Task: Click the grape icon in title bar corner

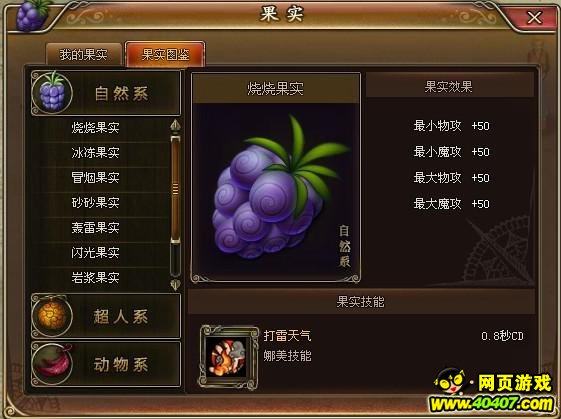Action: 31,15
